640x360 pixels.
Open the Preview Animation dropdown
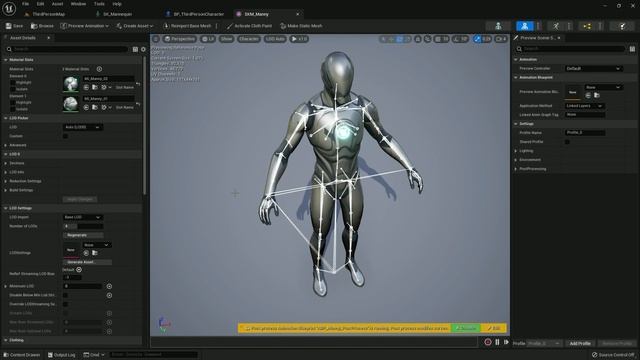tap(84, 26)
